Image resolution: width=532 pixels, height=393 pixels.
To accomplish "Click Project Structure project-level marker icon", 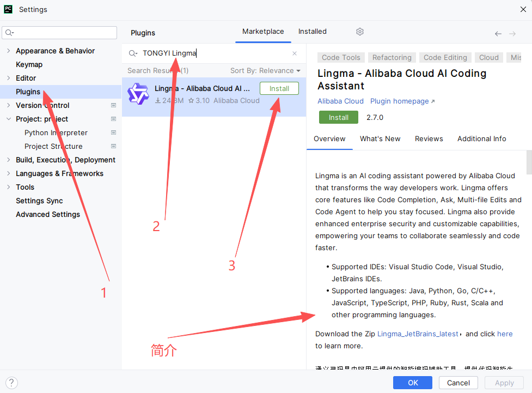I will [114, 146].
